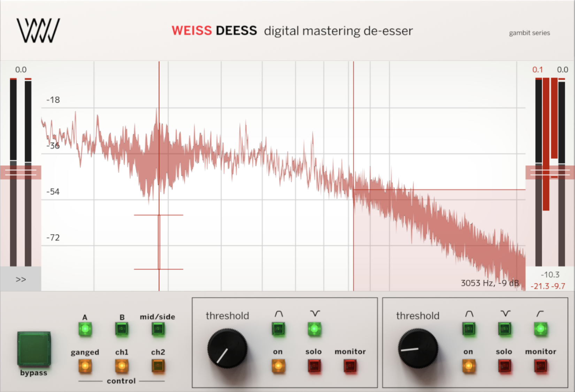Select preset A green button

pyautogui.click(x=85, y=329)
